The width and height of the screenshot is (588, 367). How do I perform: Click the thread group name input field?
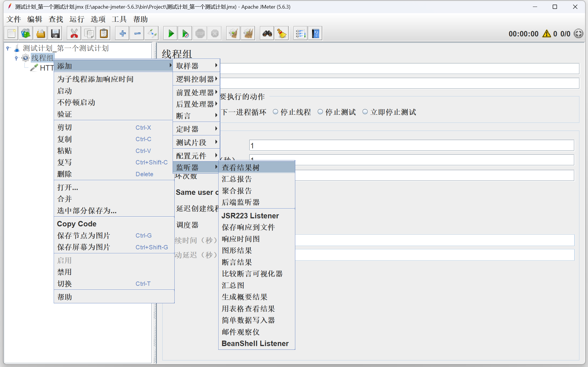(399, 69)
